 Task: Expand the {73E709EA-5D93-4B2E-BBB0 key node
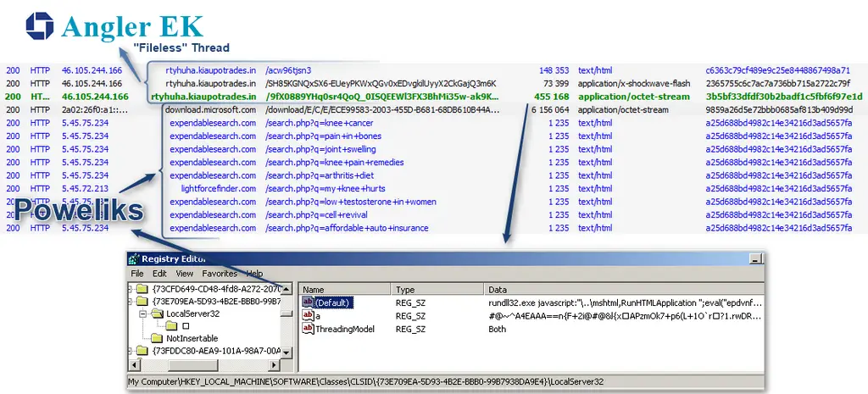(130, 302)
